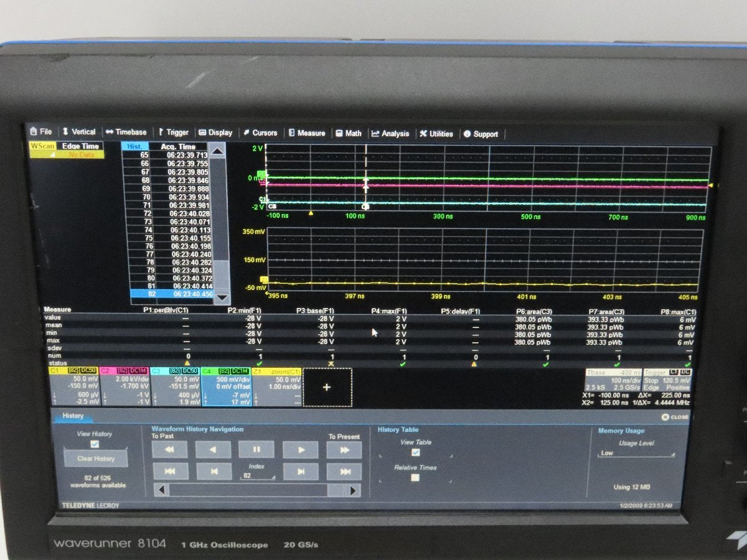This screenshot has width=747, height=560.
Task: Jump to the first history waveform
Action: click(x=169, y=472)
